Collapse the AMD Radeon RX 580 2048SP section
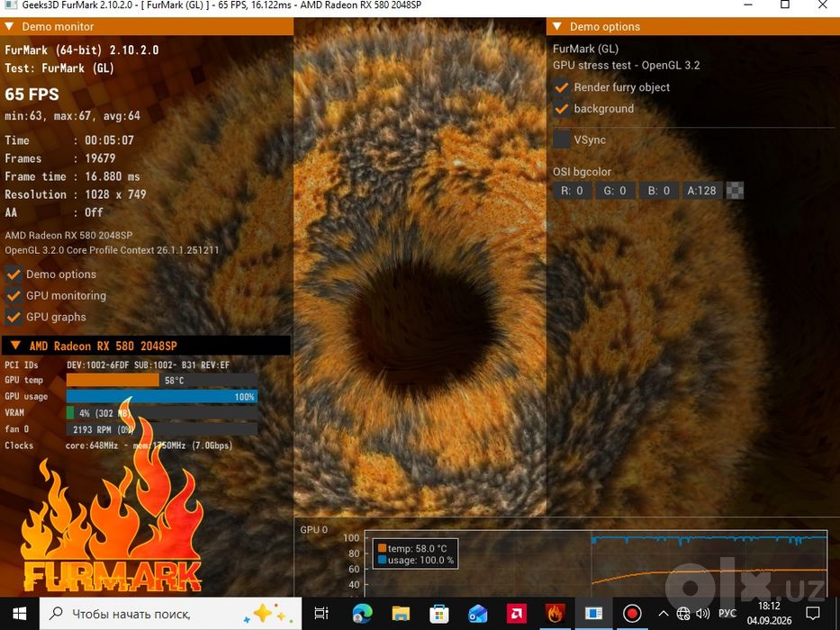Viewport: 840px width, 630px height. 15,346
